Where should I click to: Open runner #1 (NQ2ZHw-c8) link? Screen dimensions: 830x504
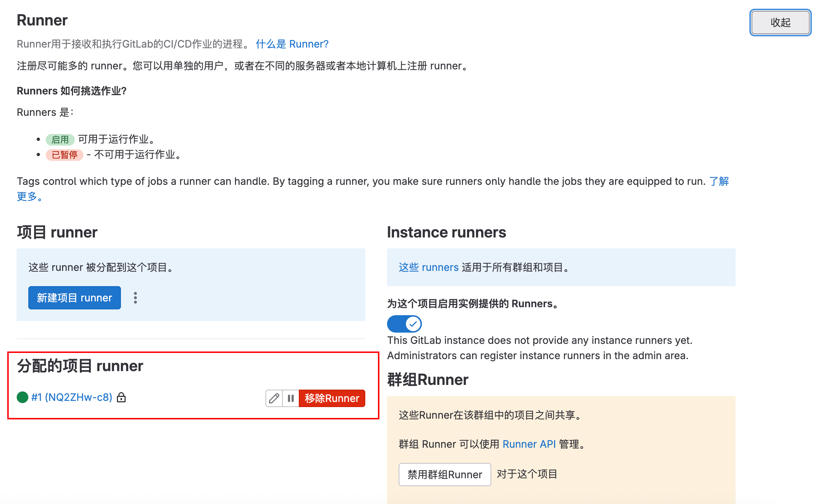click(x=72, y=397)
